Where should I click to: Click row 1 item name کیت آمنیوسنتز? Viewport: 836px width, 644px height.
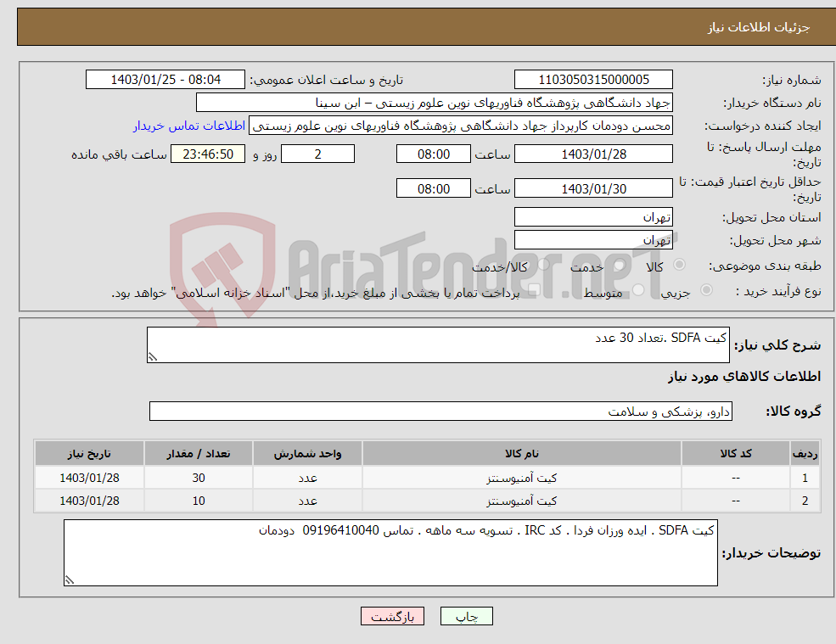point(522,479)
